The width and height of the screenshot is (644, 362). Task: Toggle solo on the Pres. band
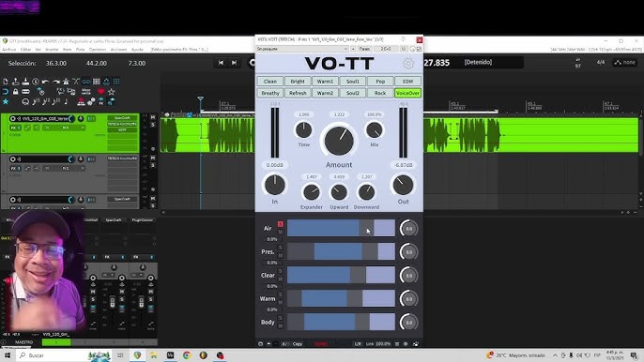tap(281, 248)
